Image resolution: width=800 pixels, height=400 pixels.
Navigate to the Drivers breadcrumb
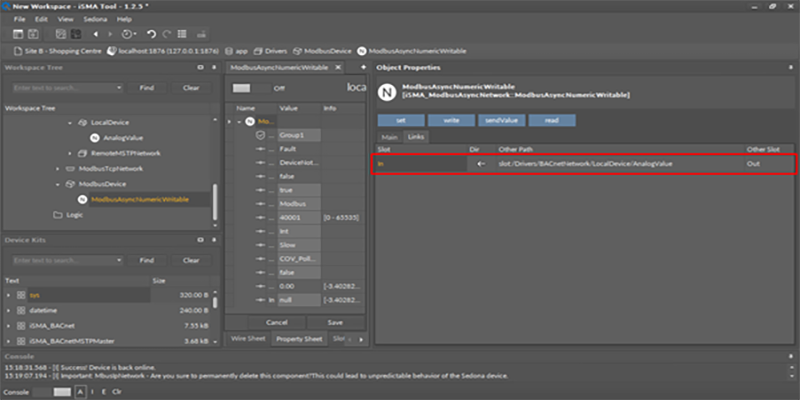click(x=270, y=51)
